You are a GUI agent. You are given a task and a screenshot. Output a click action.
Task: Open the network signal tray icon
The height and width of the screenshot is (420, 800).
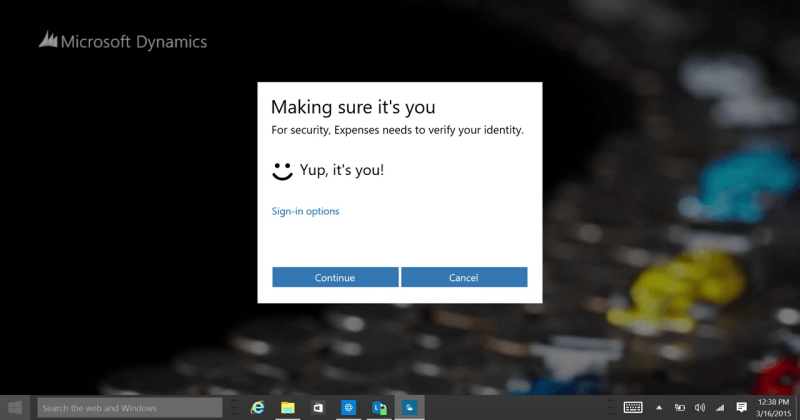tap(720, 407)
